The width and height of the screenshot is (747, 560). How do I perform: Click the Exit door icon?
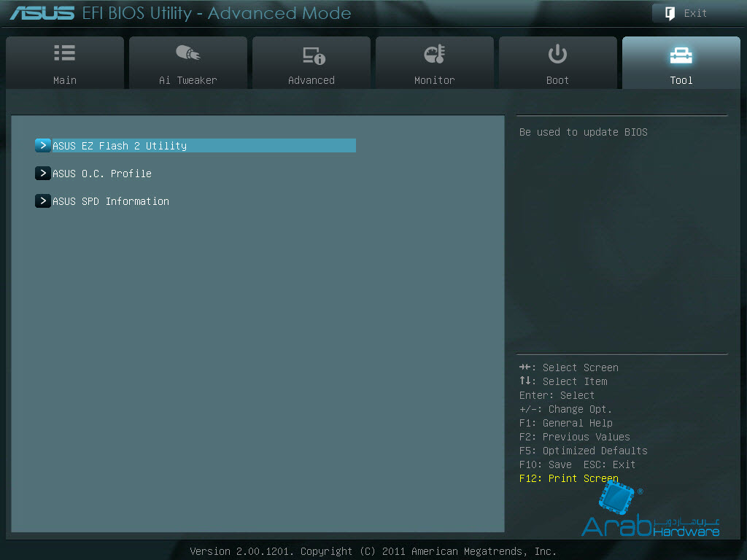tap(670, 13)
